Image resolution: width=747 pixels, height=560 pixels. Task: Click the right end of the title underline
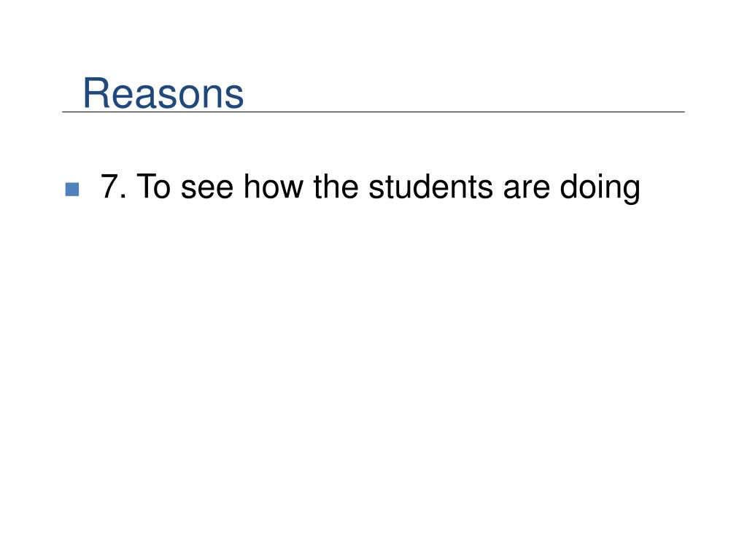[683, 112]
